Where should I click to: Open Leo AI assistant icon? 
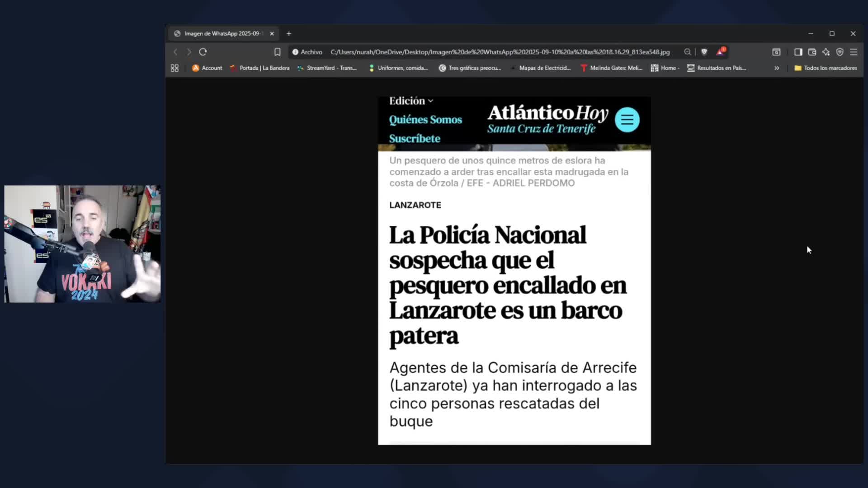pyautogui.click(x=826, y=52)
